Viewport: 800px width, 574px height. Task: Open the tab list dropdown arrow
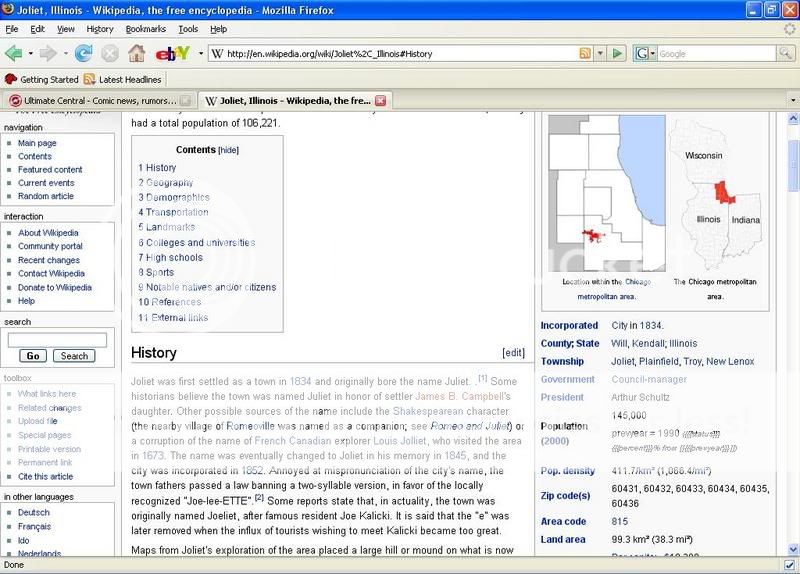tap(793, 101)
